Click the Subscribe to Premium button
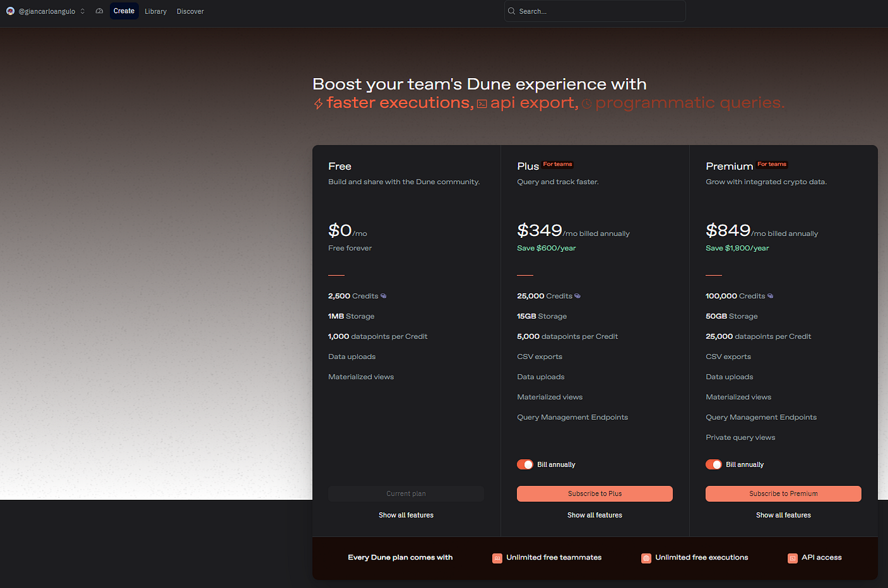Image resolution: width=888 pixels, height=588 pixels. tap(783, 493)
